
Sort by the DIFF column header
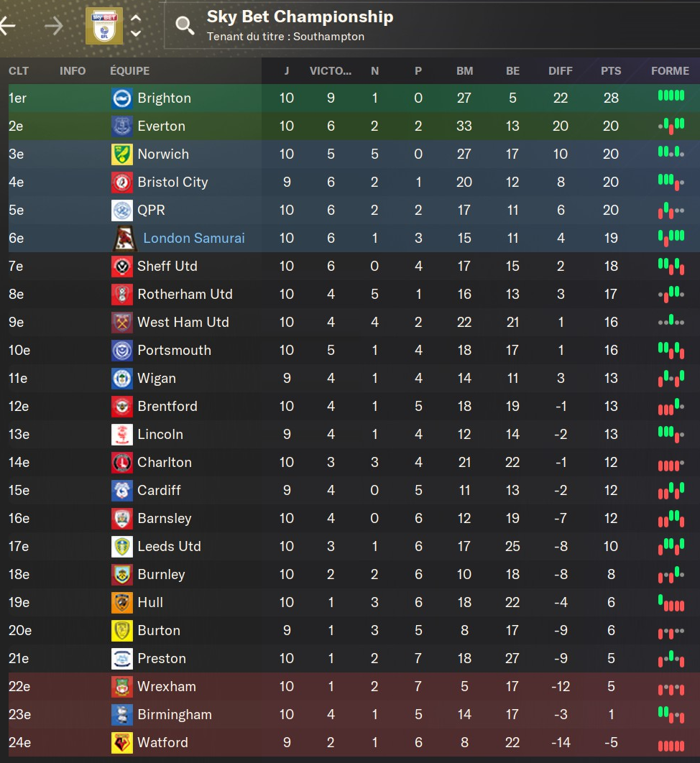tap(561, 71)
